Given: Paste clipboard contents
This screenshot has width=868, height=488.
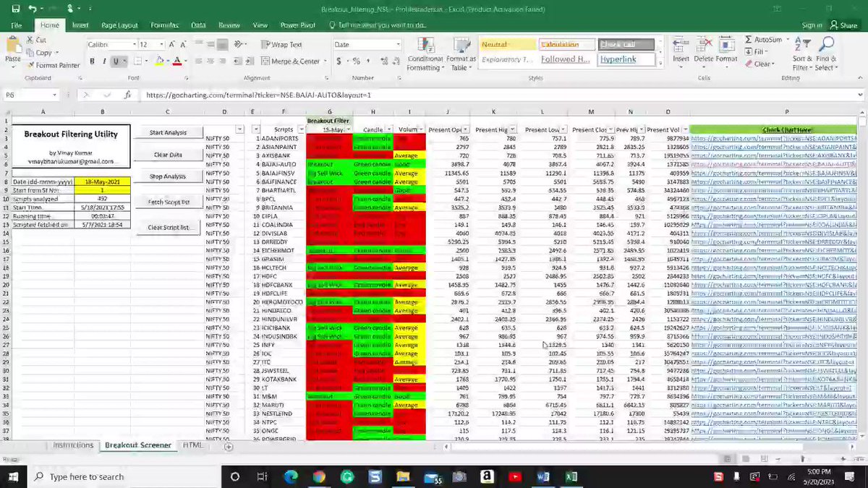Looking at the screenshot, I should [12, 49].
